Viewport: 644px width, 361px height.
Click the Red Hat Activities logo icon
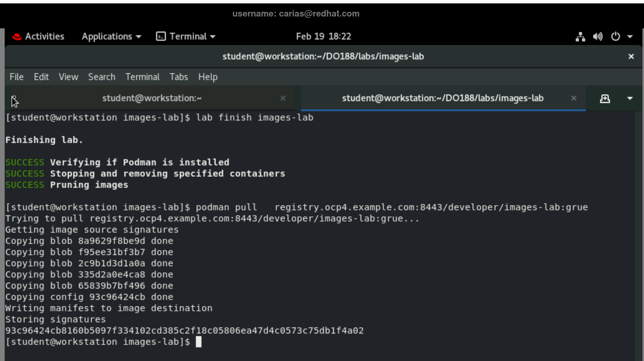pyautogui.click(x=17, y=37)
